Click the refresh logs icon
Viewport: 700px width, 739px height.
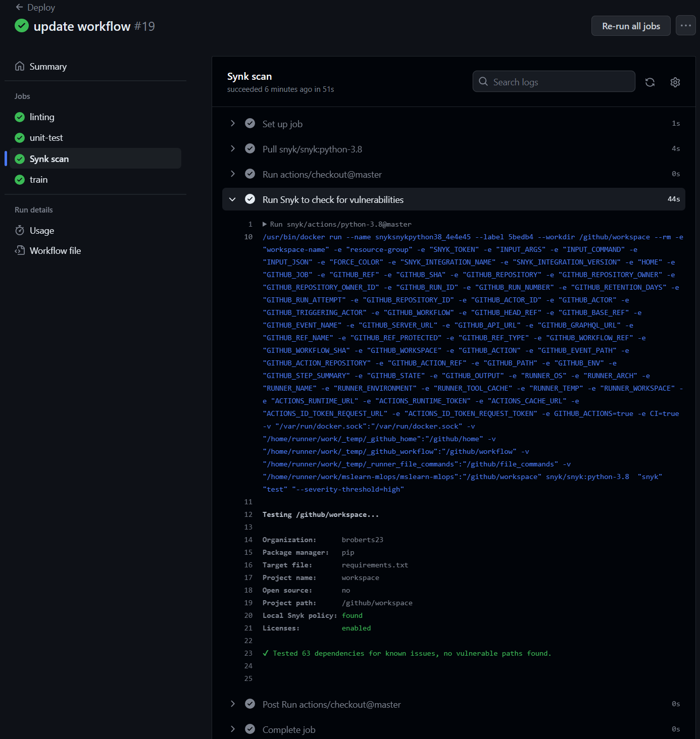point(650,82)
